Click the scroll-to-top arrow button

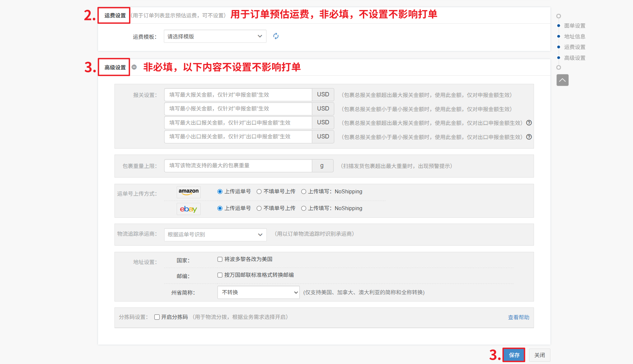[562, 80]
